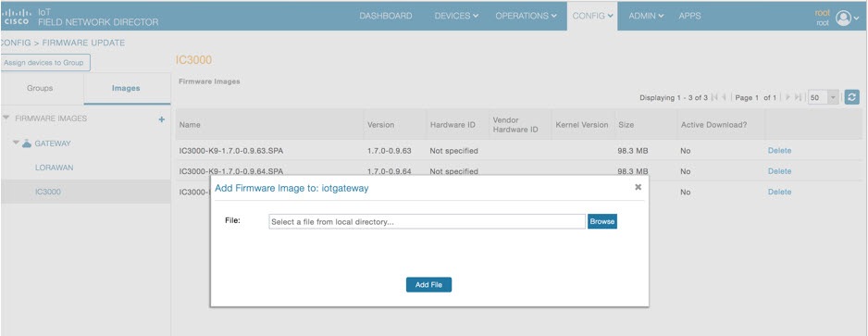Go to first page of results
This screenshot has height=336, width=868.
714,97
